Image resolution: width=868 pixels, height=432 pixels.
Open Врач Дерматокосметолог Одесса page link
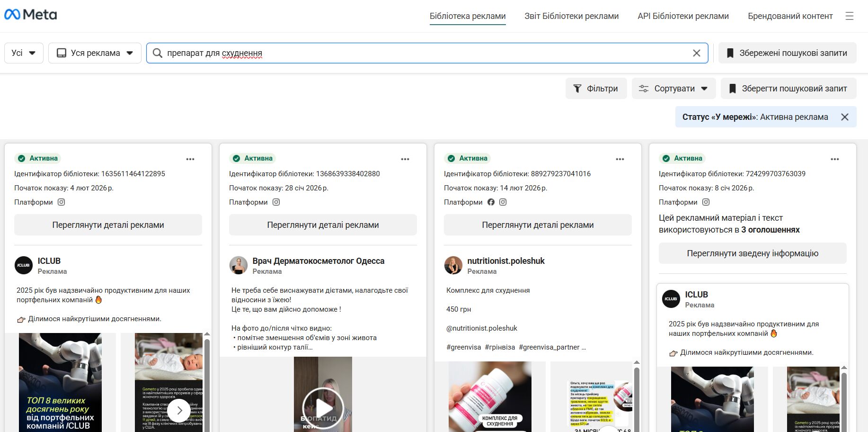click(x=319, y=261)
